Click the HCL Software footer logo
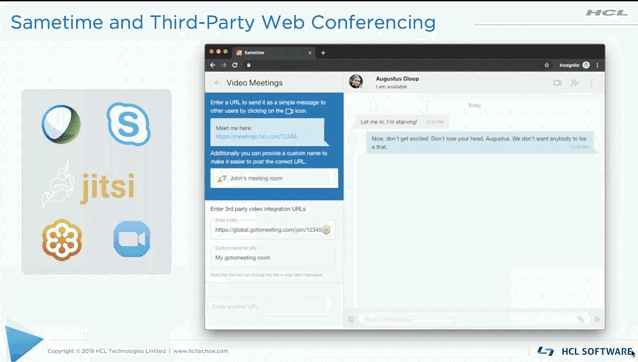The width and height of the screenshot is (638, 362). (x=585, y=351)
